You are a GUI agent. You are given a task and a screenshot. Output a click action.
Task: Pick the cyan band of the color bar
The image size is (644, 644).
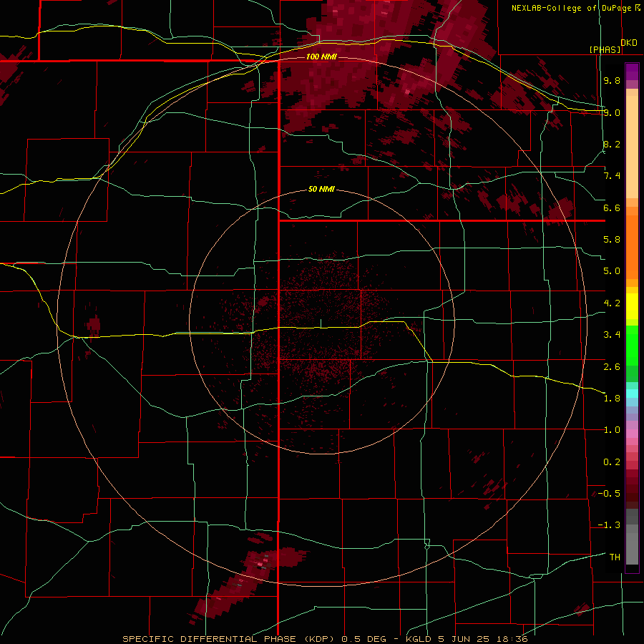632,394
